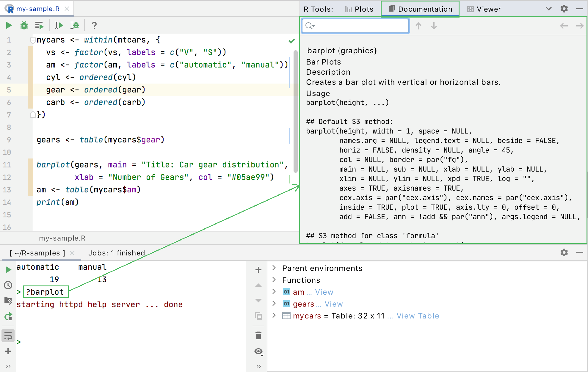Collapse code fold marker on line 1

[33, 40]
